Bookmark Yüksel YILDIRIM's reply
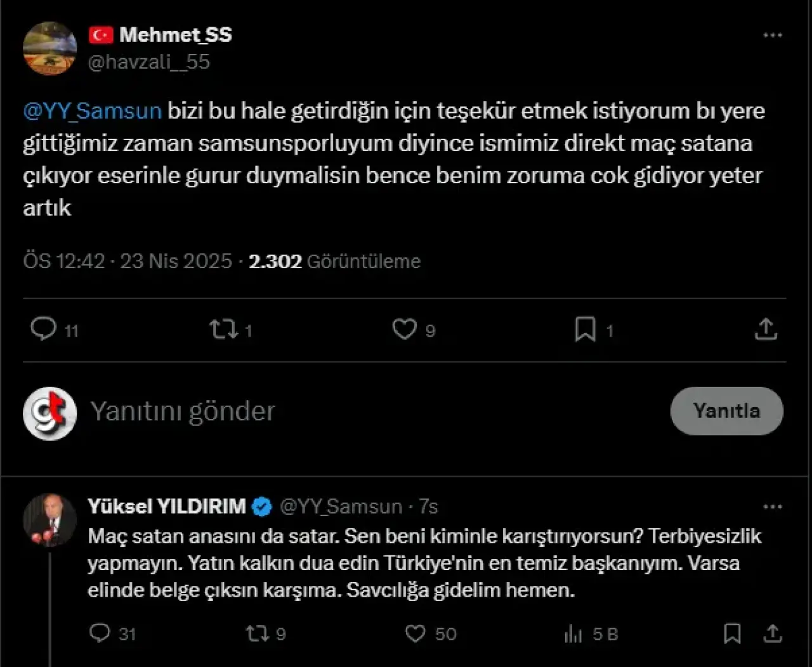812x667 pixels. click(732, 633)
